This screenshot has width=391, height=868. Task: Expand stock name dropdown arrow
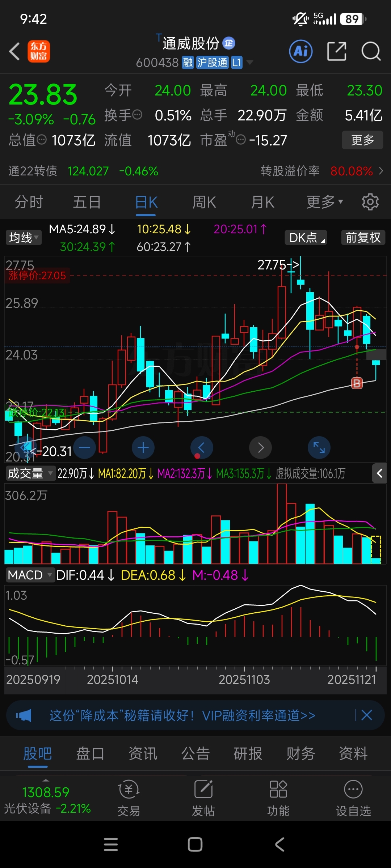249,62
